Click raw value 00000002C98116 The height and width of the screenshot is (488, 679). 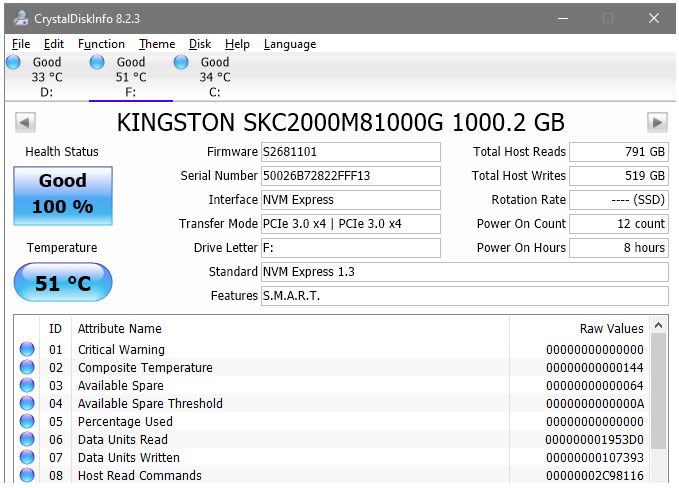[595, 475]
